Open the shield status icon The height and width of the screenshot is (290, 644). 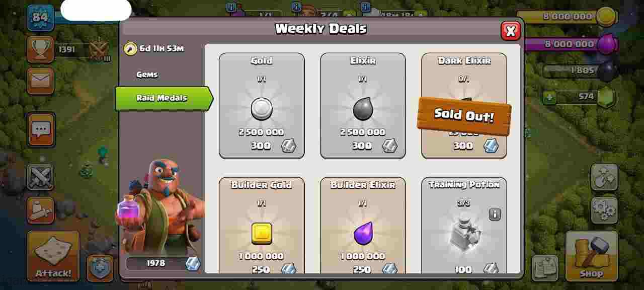100,268
